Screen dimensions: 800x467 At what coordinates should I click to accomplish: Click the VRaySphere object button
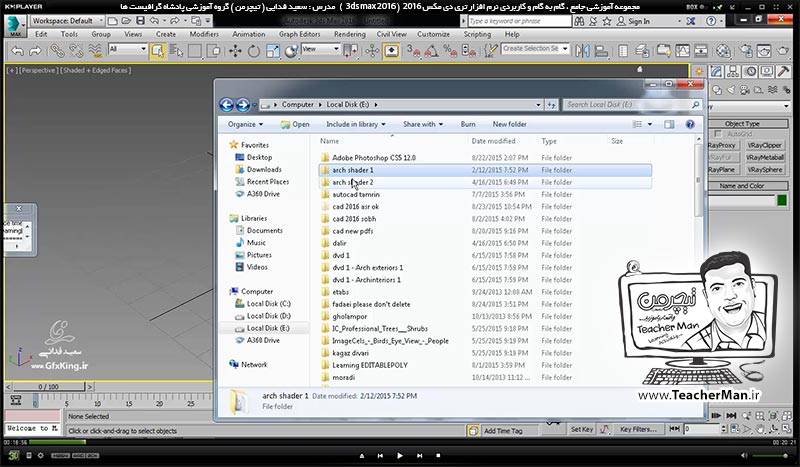(764, 169)
